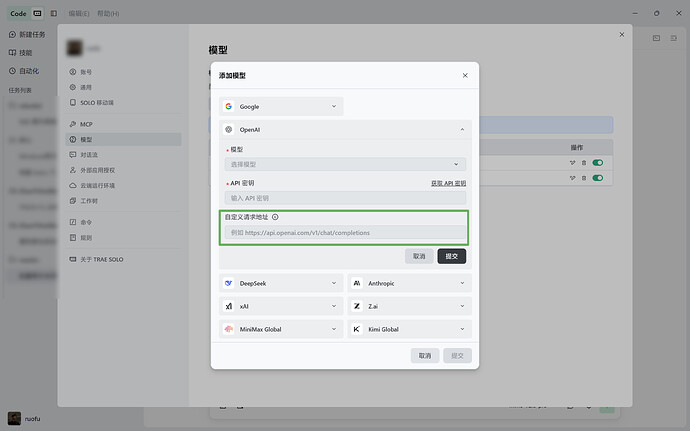The image size is (690, 431).
Task: Click the 外部应用授权 person icon
Action: tap(73, 169)
